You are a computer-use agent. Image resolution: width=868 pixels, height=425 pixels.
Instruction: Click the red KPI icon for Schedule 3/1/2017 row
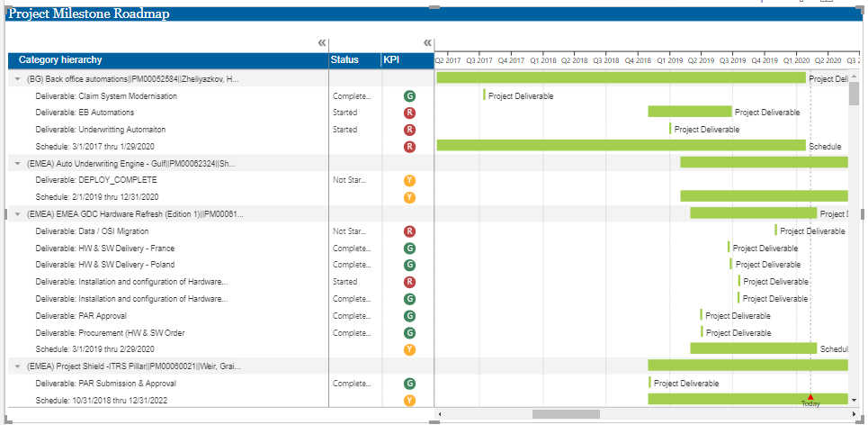click(409, 147)
